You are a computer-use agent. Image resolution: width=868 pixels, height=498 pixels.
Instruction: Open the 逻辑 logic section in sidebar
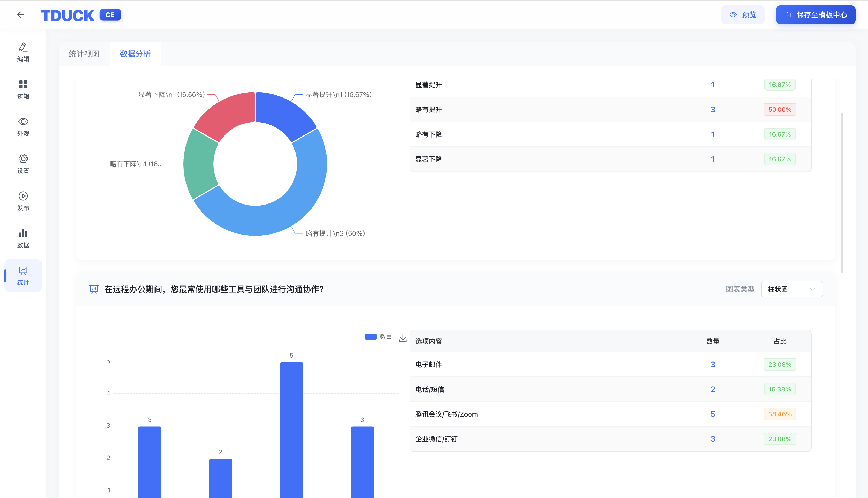23,90
